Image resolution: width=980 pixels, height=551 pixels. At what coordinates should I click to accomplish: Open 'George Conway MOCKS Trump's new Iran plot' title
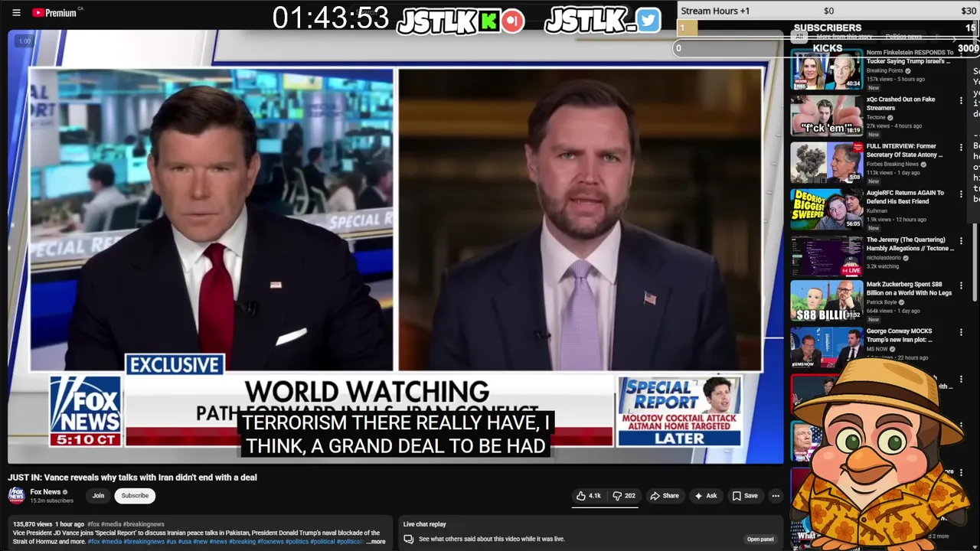pyautogui.click(x=900, y=335)
